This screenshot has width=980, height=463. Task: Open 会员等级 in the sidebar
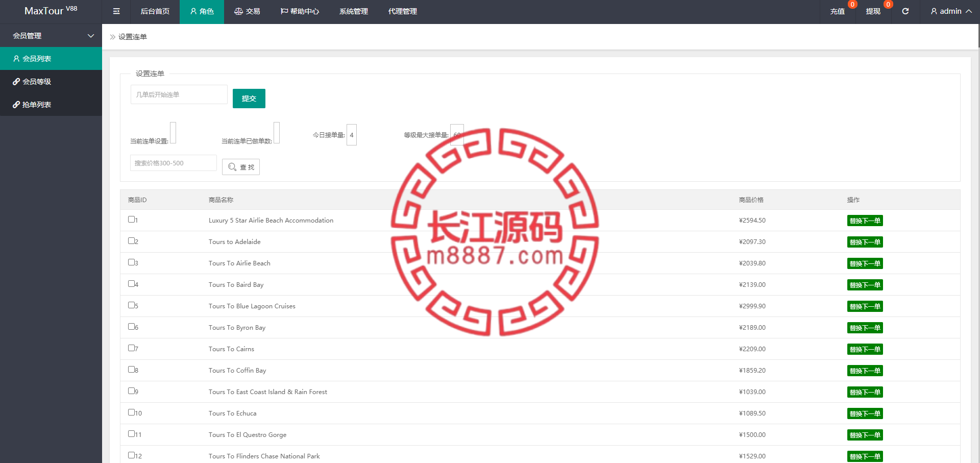click(51, 82)
